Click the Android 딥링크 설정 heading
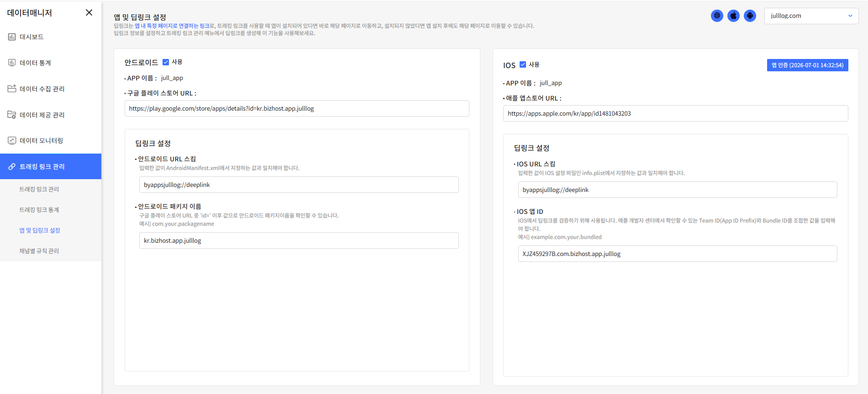The height and width of the screenshot is (394, 868). (153, 144)
